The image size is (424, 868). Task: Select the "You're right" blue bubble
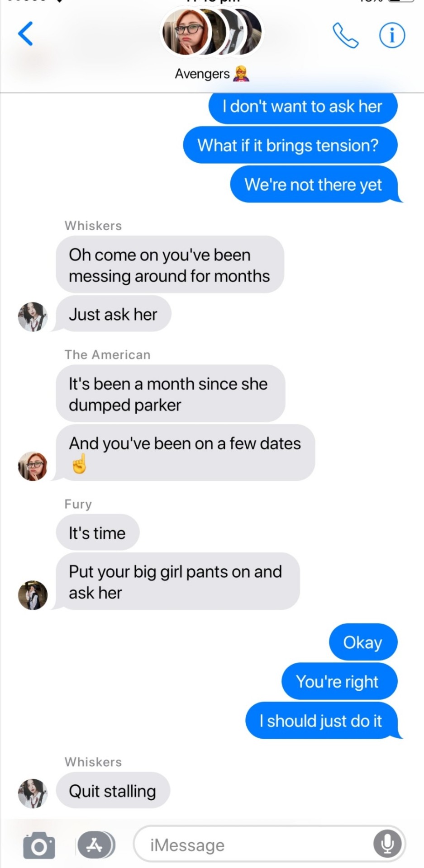click(x=339, y=681)
